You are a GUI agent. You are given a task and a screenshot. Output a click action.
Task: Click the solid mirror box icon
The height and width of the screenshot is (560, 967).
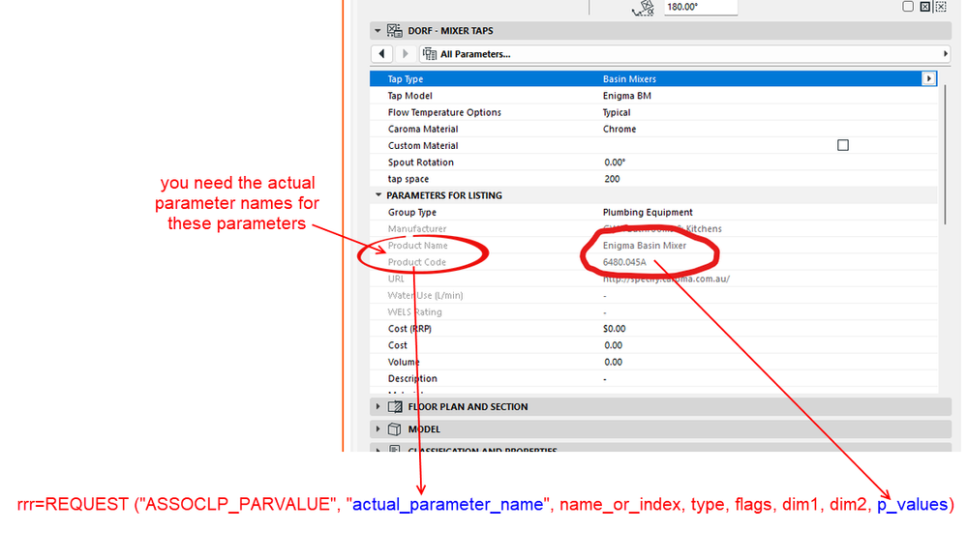click(925, 6)
